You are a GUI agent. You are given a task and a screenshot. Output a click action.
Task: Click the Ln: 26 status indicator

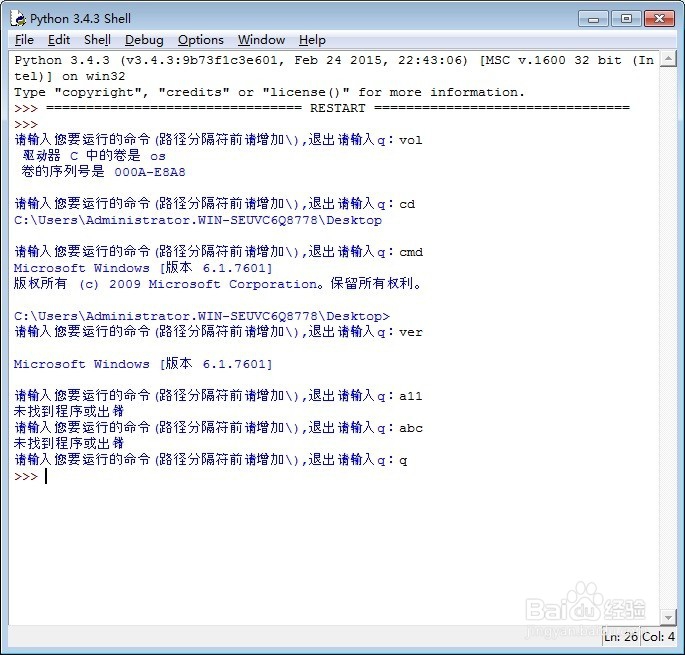[621, 637]
